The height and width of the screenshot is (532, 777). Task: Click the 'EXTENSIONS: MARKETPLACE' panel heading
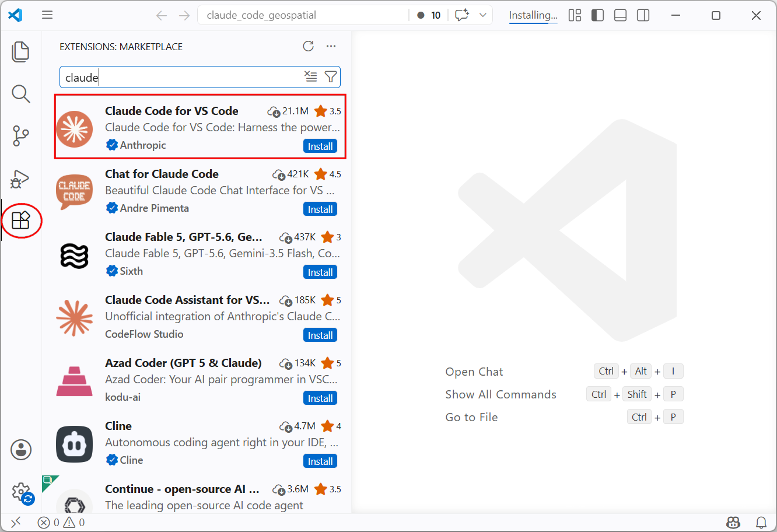[x=121, y=47]
